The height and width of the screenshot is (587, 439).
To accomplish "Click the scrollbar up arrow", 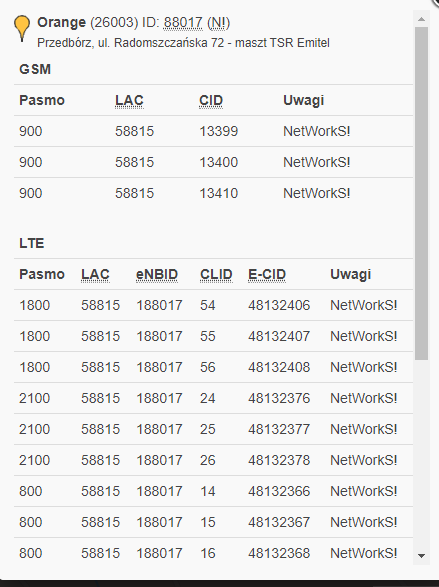I will [421, 19].
